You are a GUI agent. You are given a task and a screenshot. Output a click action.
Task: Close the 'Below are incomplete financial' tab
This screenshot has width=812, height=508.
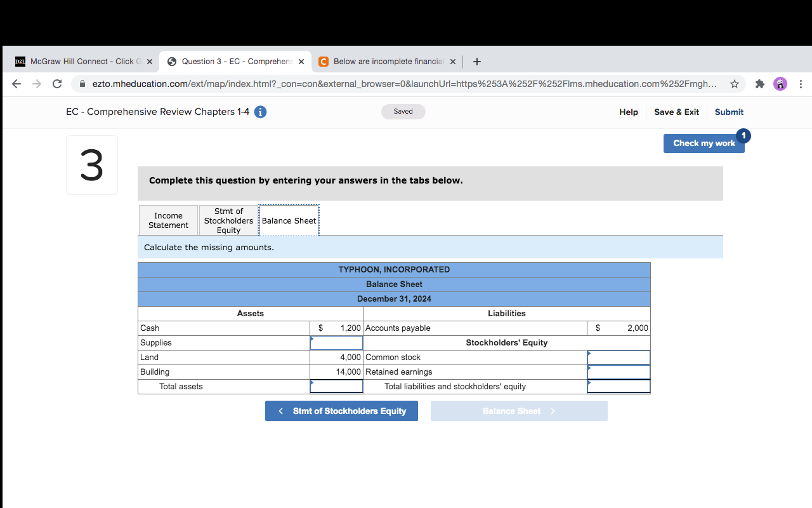tap(453, 62)
